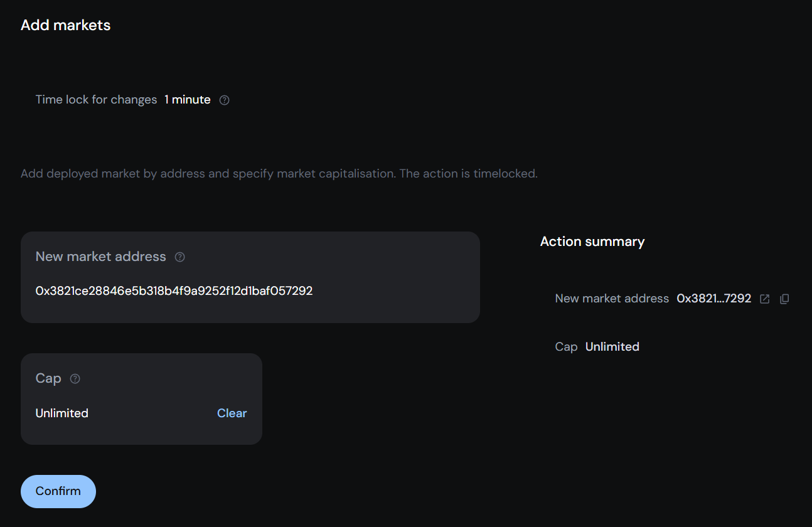Copy the new market address from Action summary
The height and width of the screenshot is (527, 812).
[x=784, y=299]
